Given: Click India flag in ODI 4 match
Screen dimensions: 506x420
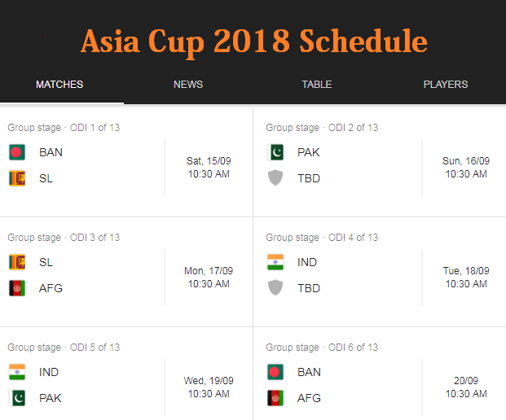Looking at the screenshot, I should tap(275, 262).
